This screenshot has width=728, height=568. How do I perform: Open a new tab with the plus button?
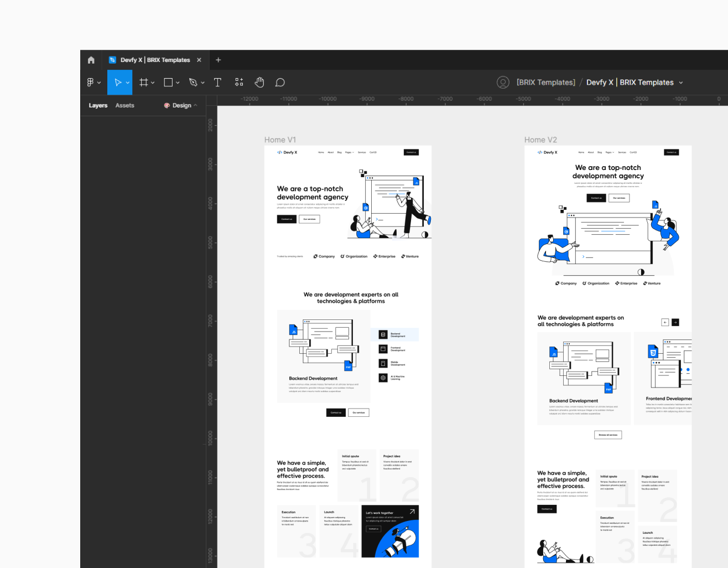click(218, 60)
